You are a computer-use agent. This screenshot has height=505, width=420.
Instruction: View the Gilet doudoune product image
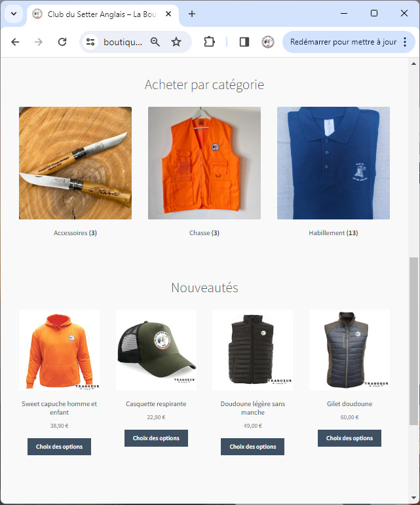(349, 350)
